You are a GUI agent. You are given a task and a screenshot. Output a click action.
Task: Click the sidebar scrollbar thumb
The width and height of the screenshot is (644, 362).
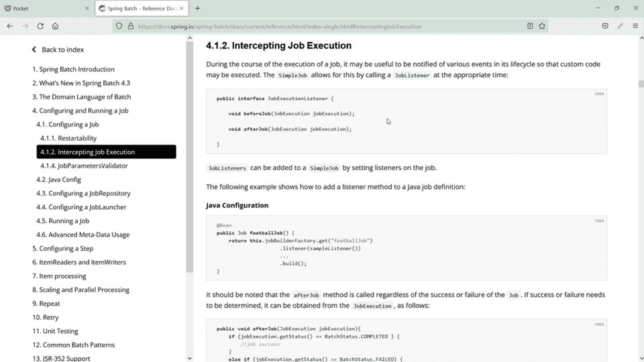[189, 157]
